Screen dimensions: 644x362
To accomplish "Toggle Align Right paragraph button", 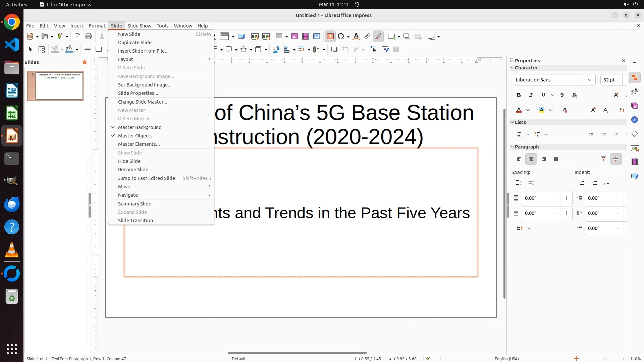I will pos(544,159).
